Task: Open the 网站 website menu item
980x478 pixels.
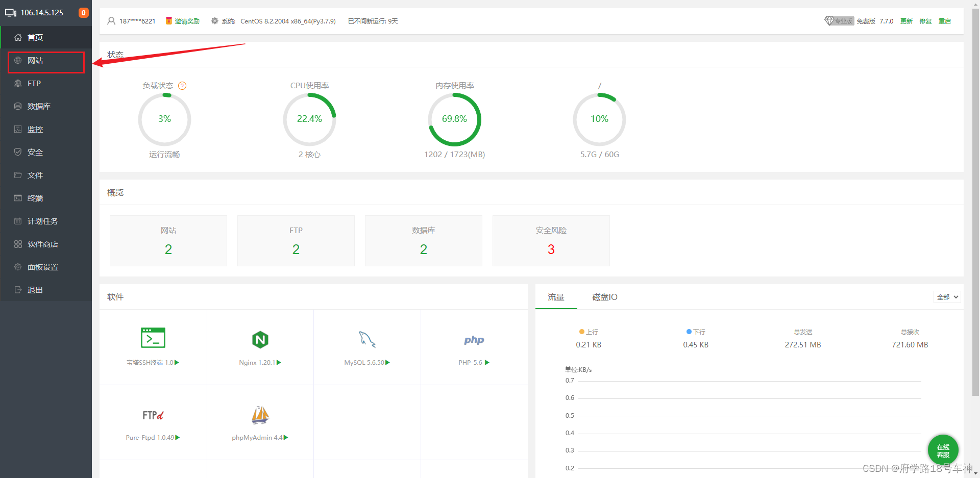Action: [x=46, y=60]
